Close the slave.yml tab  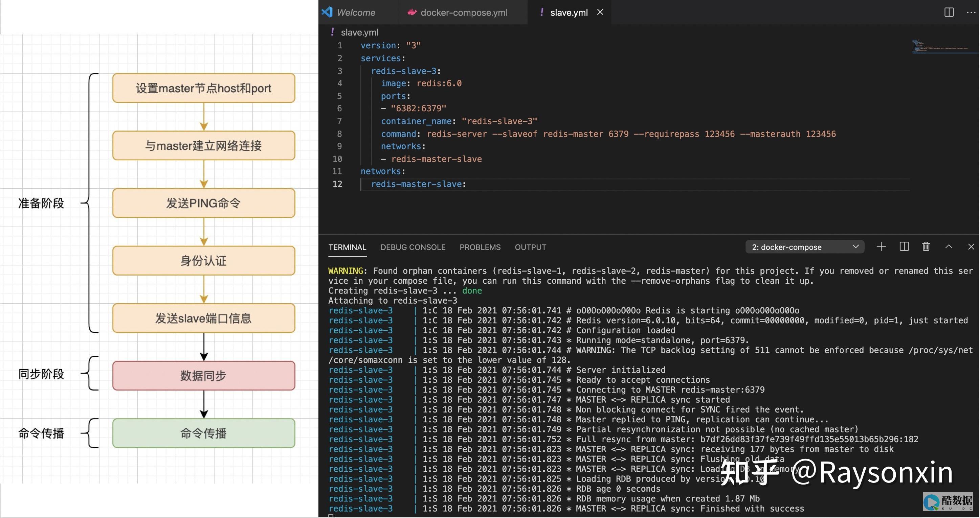click(600, 12)
